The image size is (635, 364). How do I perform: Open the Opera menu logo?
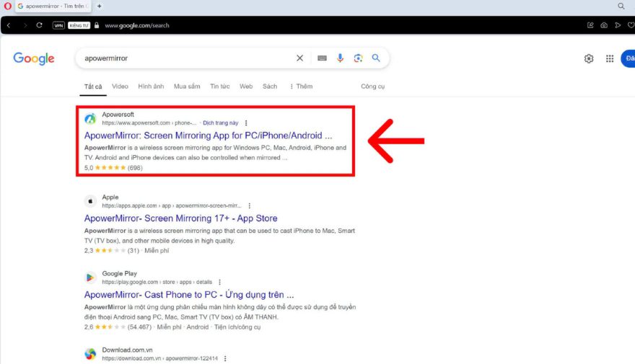pyautogui.click(x=8, y=6)
